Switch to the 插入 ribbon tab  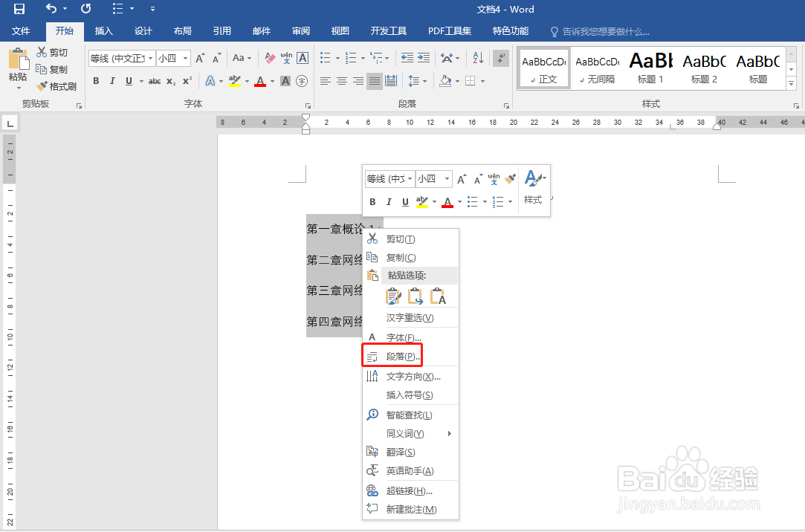(x=103, y=31)
